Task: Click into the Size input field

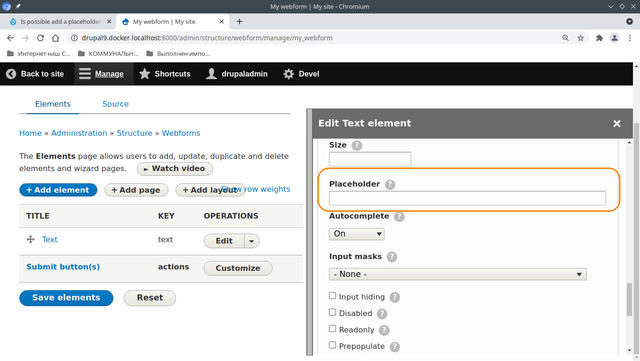Action: (x=370, y=159)
